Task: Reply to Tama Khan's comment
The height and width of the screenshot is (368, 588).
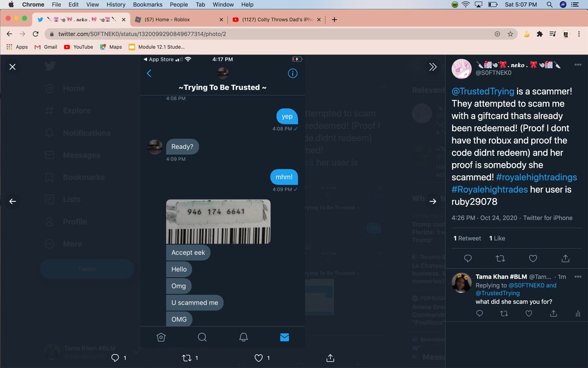Action: (480, 314)
